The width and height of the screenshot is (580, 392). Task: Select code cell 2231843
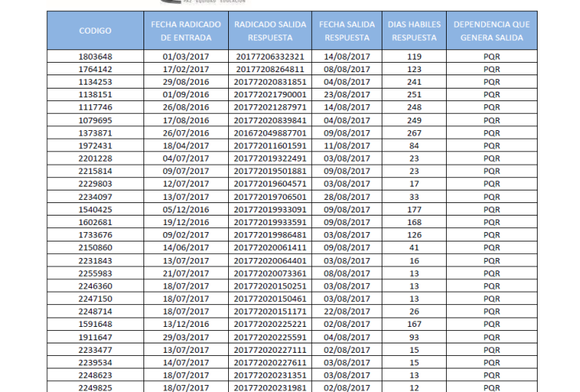click(x=95, y=260)
